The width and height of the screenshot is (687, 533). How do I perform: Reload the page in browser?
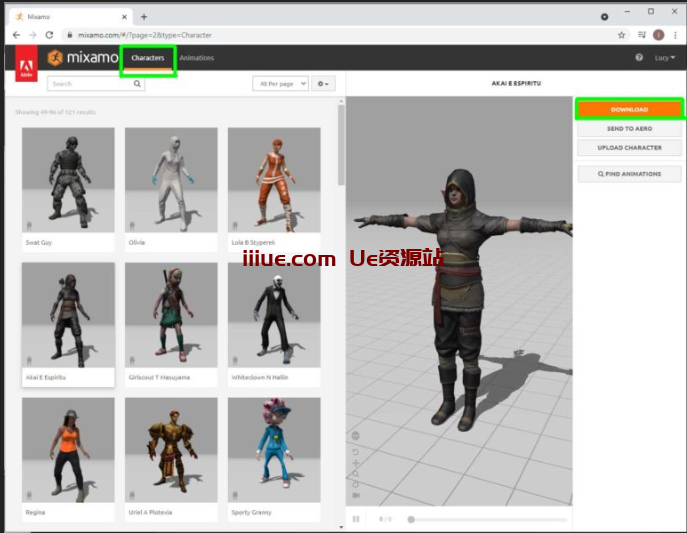coord(49,34)
